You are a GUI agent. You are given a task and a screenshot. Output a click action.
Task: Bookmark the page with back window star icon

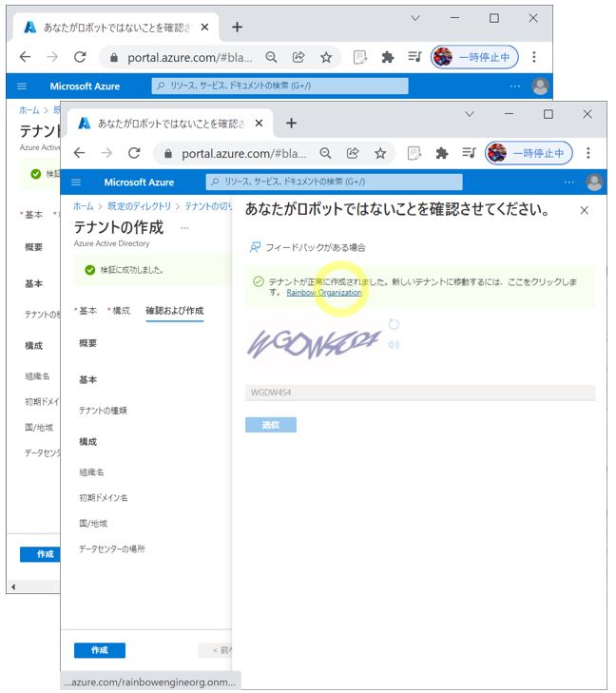tap(326, 57)
